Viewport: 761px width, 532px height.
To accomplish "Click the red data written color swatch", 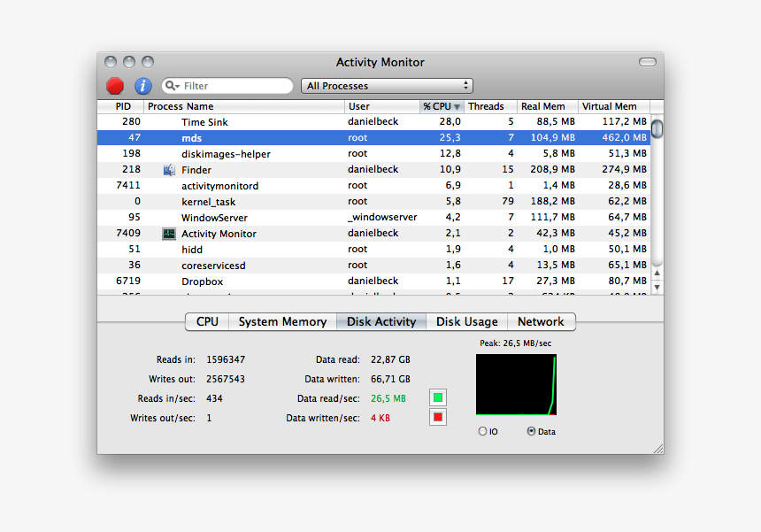I will [438, 417].
